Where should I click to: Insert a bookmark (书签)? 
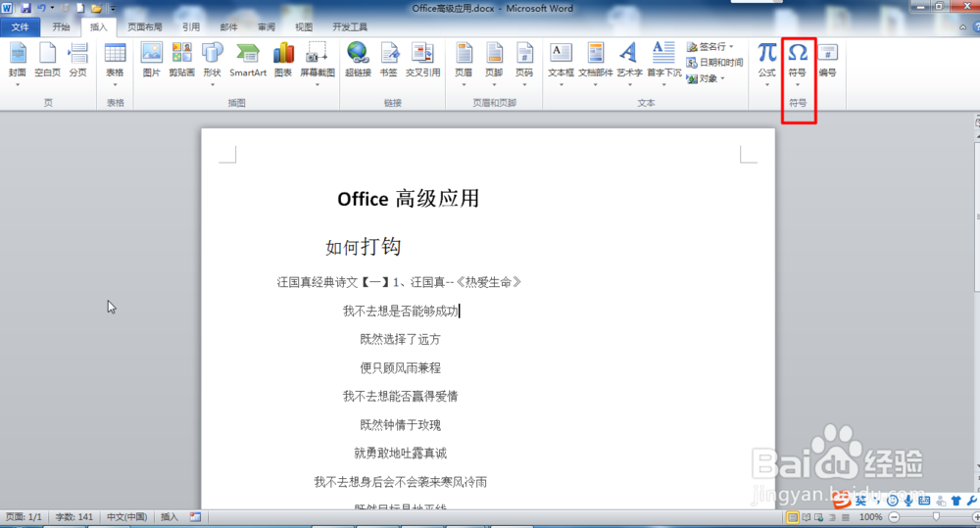(x=389, y=60)
